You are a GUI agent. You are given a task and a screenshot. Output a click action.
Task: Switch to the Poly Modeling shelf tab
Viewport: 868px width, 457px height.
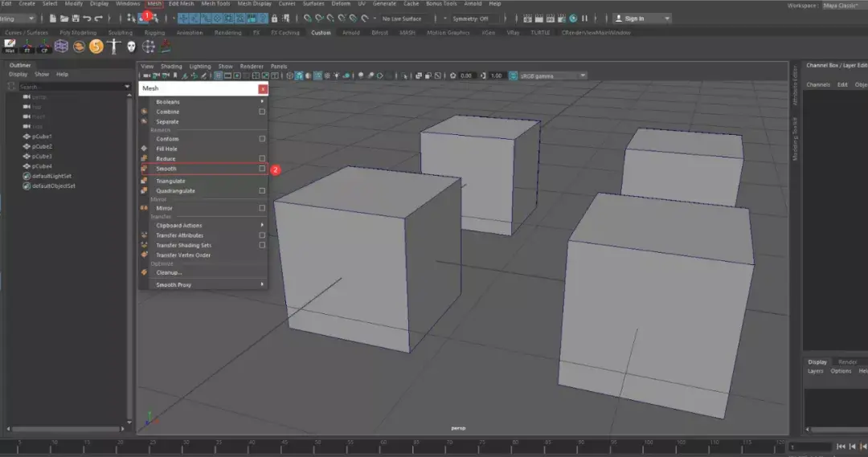78,33
